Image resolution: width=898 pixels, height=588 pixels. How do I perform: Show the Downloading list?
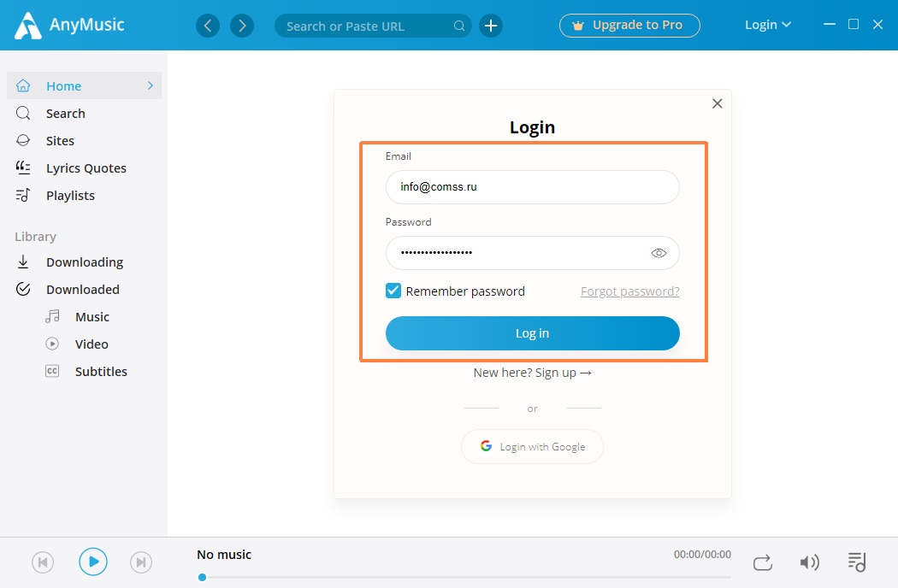84,262
